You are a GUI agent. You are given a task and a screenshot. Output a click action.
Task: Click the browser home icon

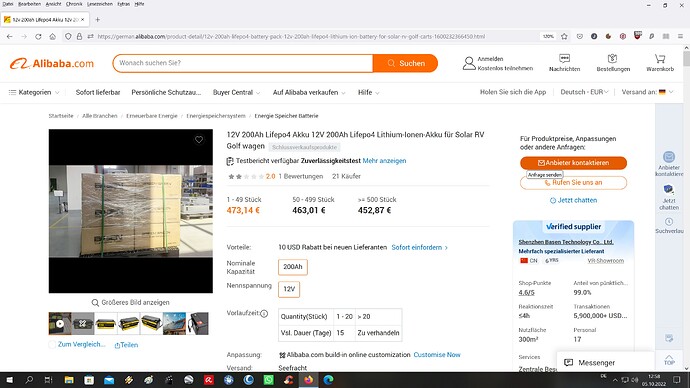click(53, 37)
